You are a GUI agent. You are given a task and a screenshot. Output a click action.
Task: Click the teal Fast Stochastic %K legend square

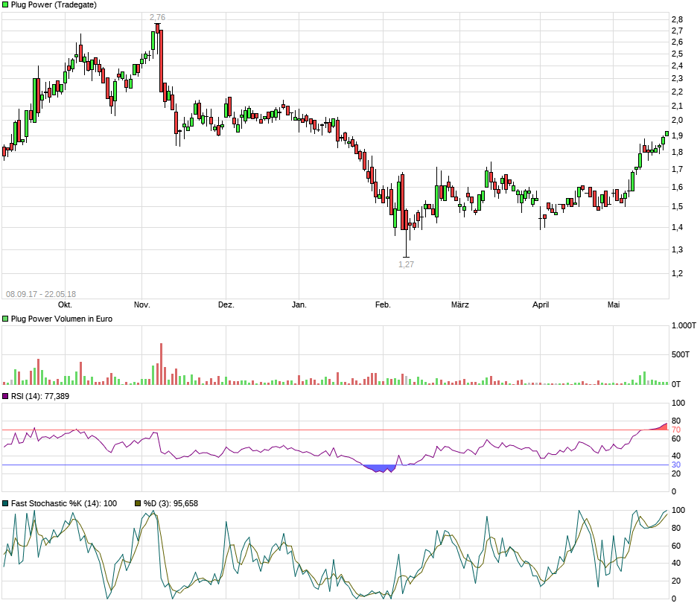click(x=5, y=503)
